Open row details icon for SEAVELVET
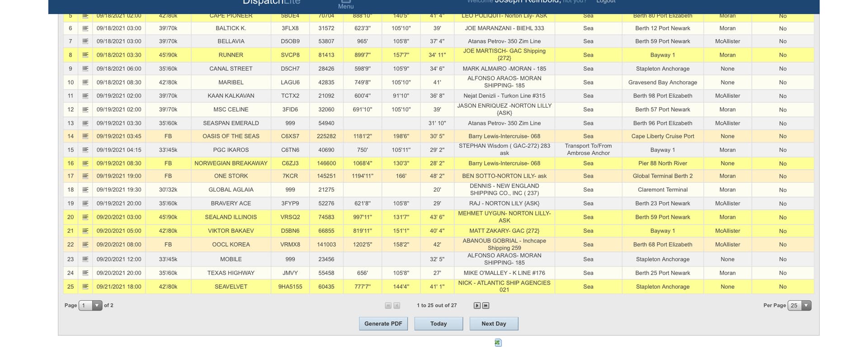Viewport: 868px width, 352px height. coord(85,286)
